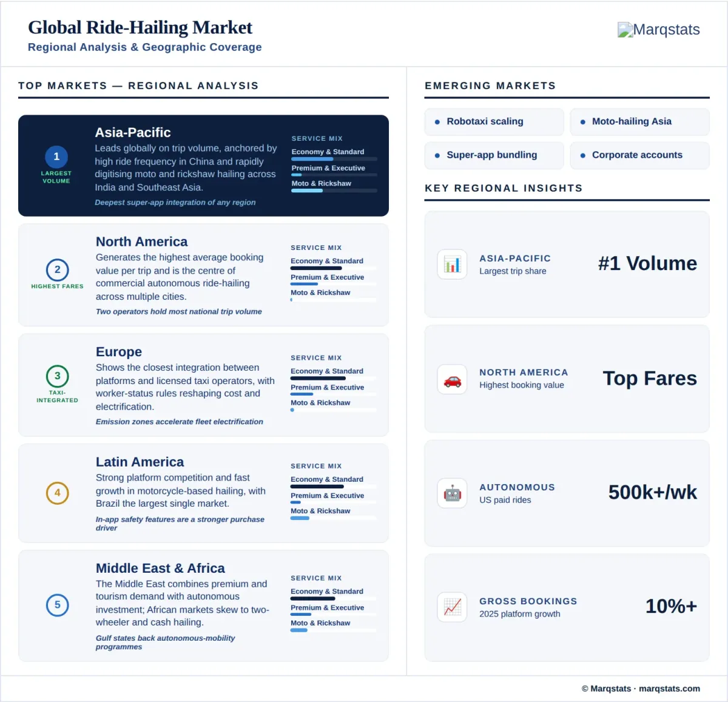Click the '10%+' growth value

(671, 606)
